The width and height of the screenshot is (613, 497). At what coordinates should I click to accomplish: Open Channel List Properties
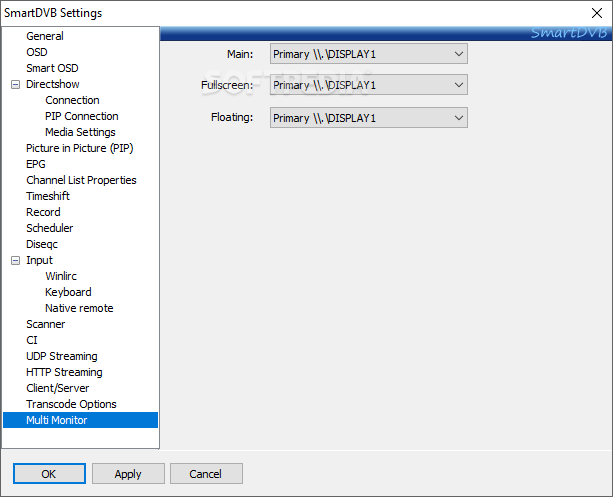click(x=81, y=180)
